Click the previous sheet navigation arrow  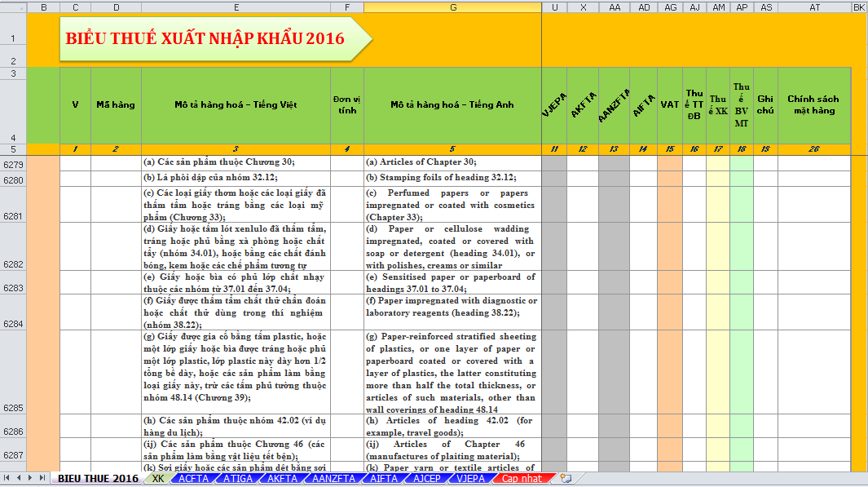(x=18, y=477)
